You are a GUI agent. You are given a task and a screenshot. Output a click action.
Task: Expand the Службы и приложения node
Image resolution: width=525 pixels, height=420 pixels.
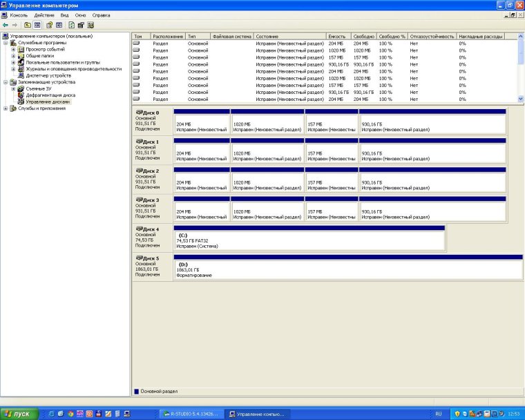tap(6, 108)
